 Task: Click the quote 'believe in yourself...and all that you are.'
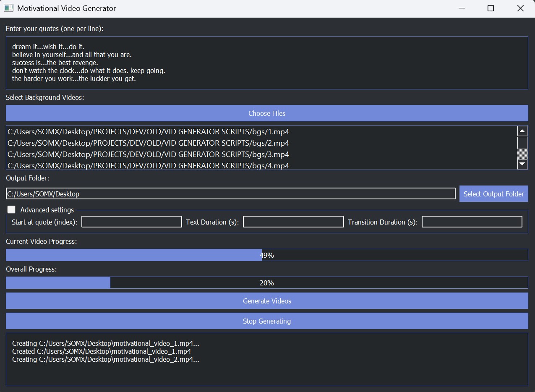[x=72, y=55]
